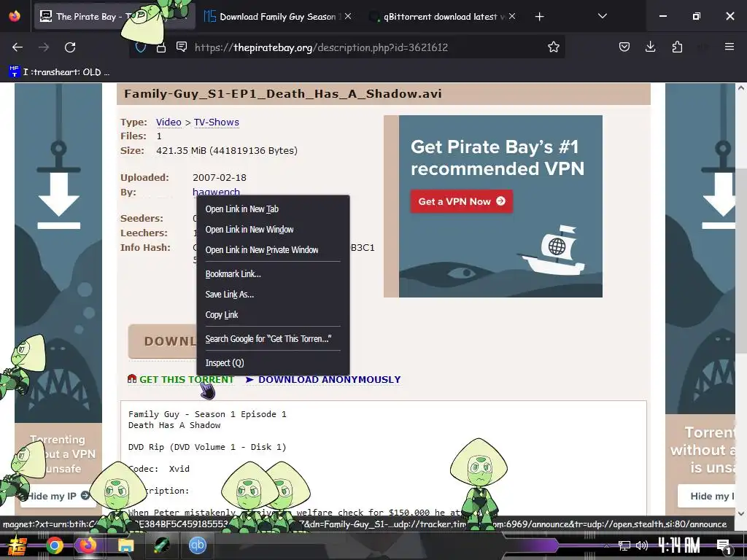
Task: Go back using the browser back arrow
Action: pos(18,47)
